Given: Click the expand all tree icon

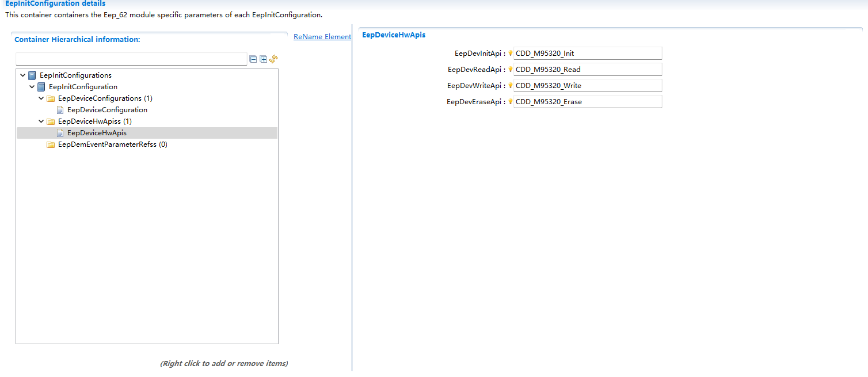Looking at the screenshot, I should [264, 59].
